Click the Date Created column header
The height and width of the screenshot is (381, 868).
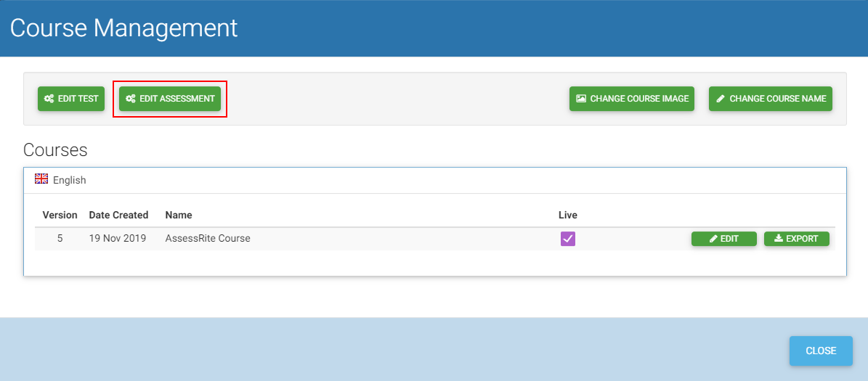click(x=118, y=215)
